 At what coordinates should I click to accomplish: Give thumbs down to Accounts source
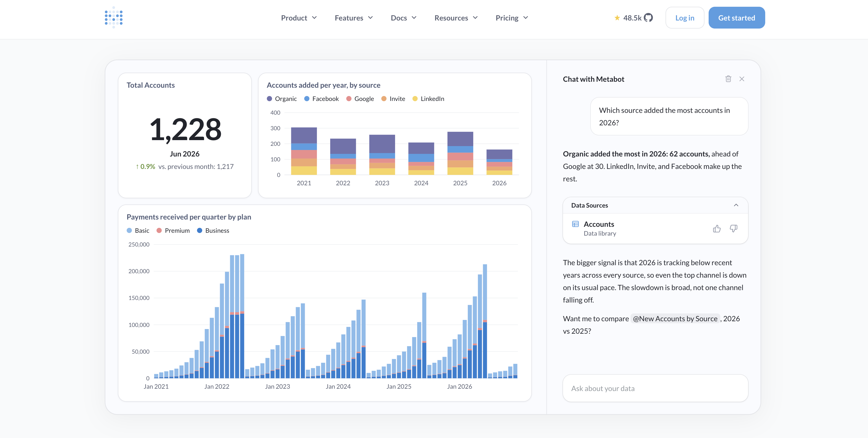tap(734, 229)
